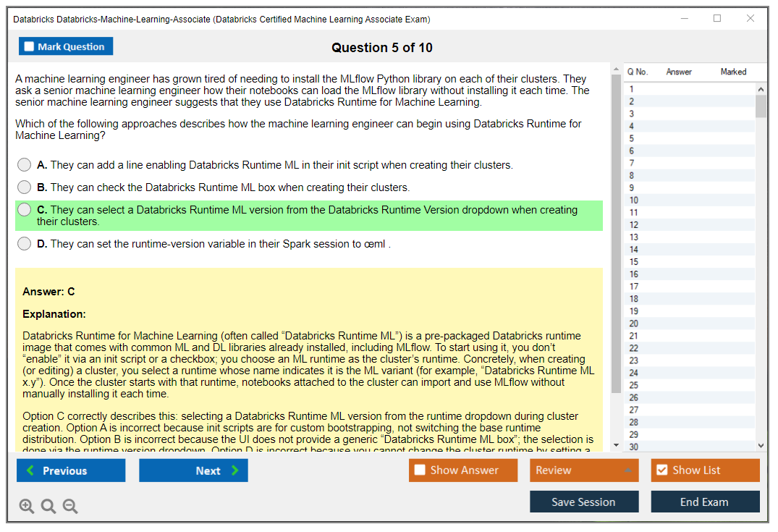This screenshot has height=532, width=778.
Task: Click the Save Session button
Action: [584, 502]
